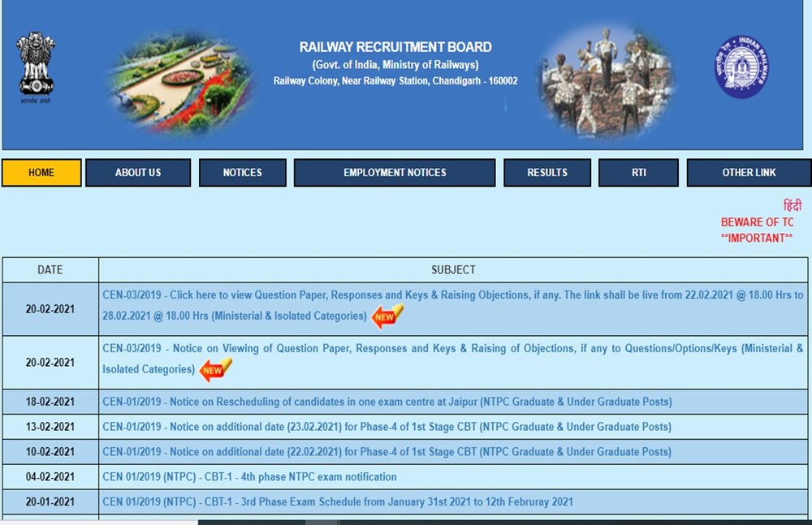Viewport: 812px width, 525px height.
Task: Open the RESULTS menu
Action: (x=546, y=172)
